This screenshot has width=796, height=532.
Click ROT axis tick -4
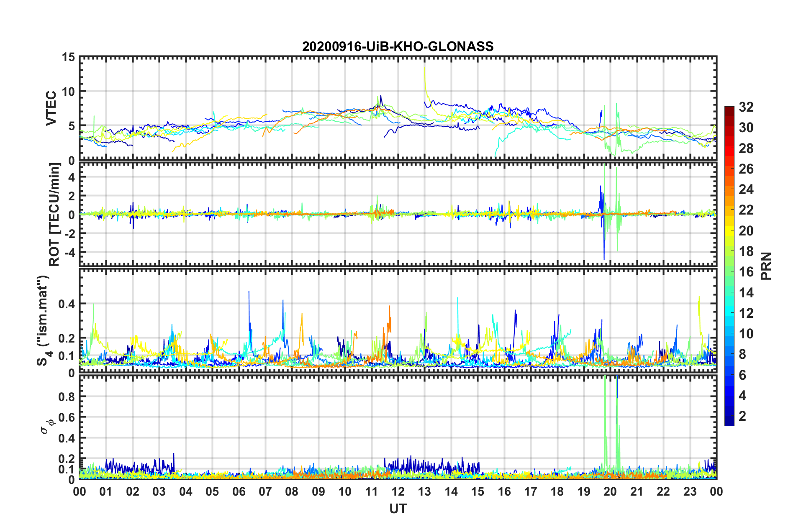click(x=70, y=252)
